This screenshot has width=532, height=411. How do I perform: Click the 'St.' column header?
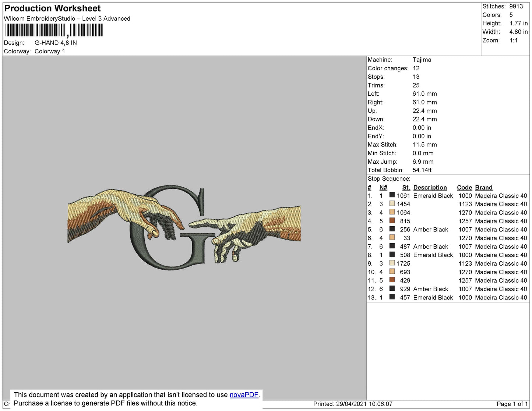click(406, 188)
